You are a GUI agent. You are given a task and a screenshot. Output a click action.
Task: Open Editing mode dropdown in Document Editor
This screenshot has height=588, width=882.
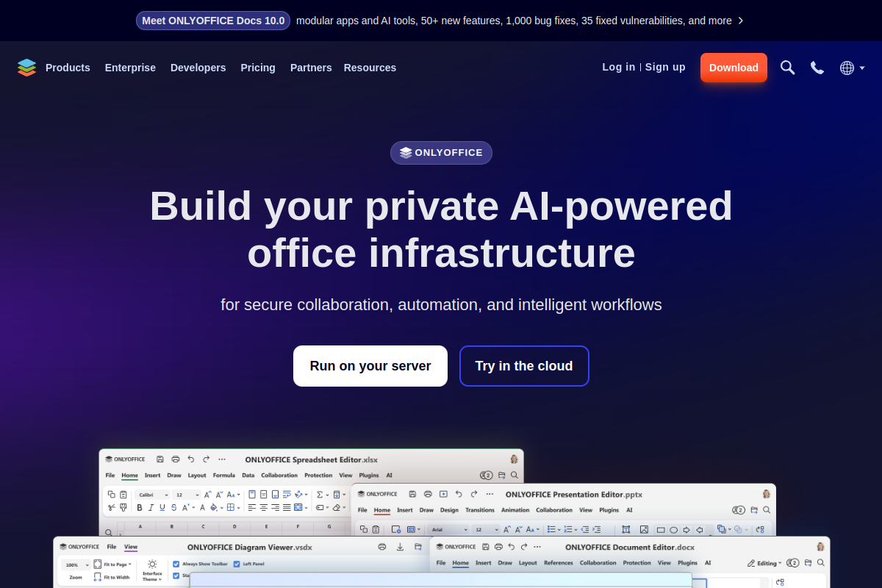pos(765,564)
